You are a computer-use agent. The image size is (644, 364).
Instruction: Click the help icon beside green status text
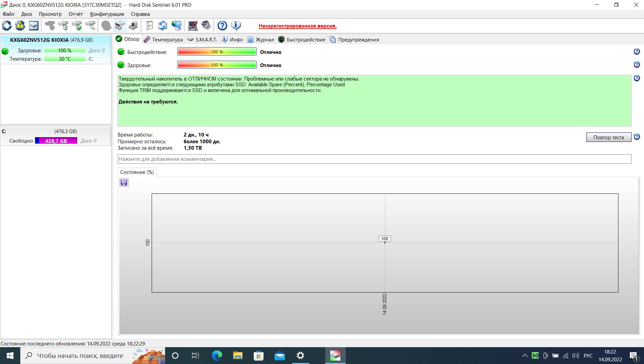click(x=637, y=78)
